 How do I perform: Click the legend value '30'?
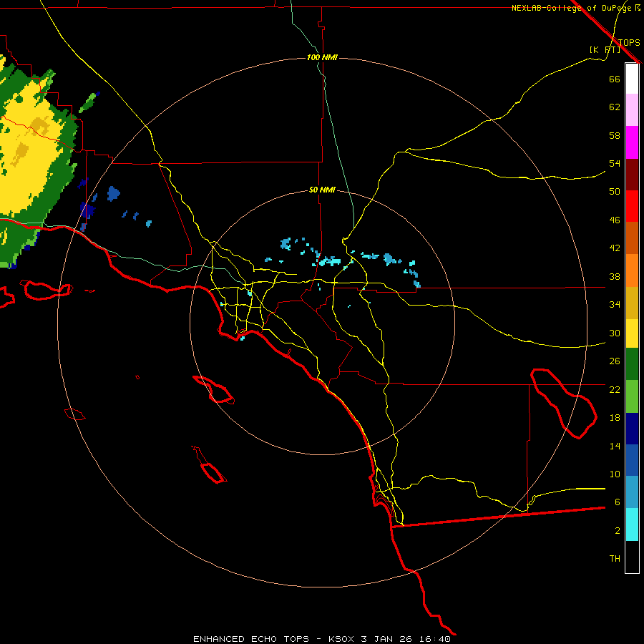tap(615, 333)
